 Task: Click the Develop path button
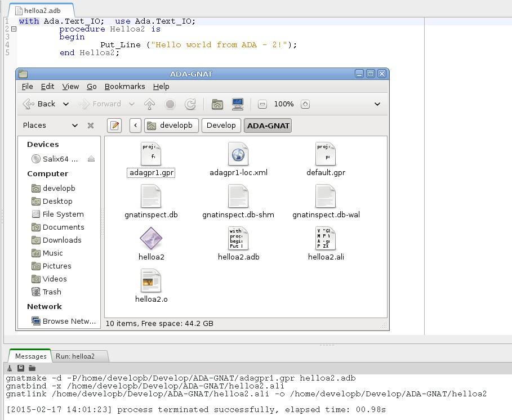pos(221,126)
